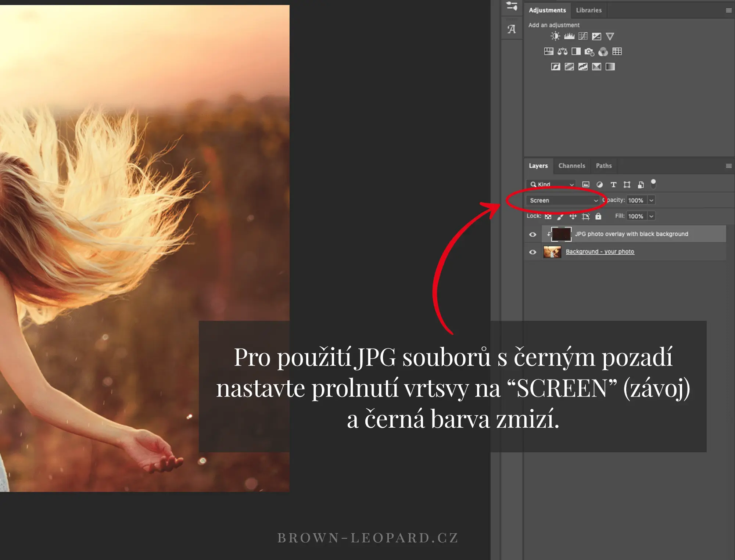Switch to the Libraries tab
Screen dimensions: 735x560
[588, 10]
